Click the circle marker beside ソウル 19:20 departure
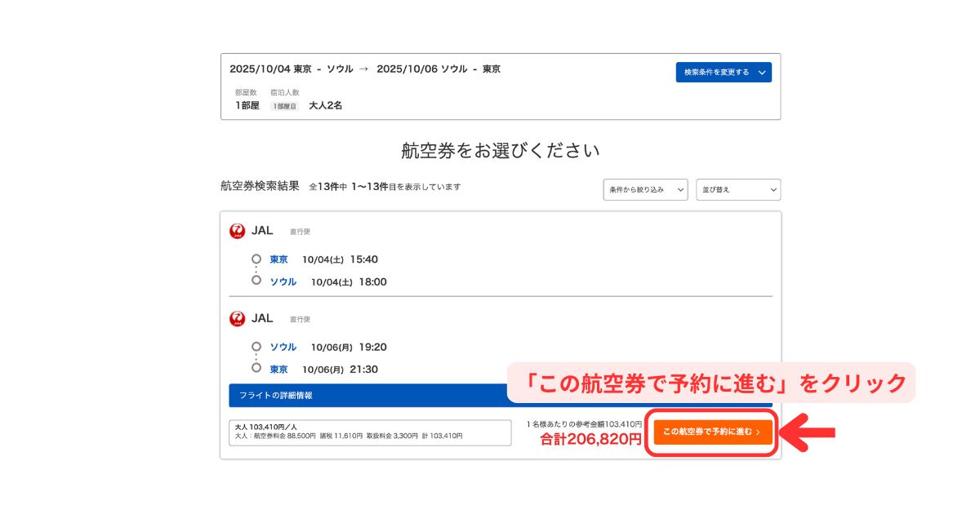 [256, 347]
